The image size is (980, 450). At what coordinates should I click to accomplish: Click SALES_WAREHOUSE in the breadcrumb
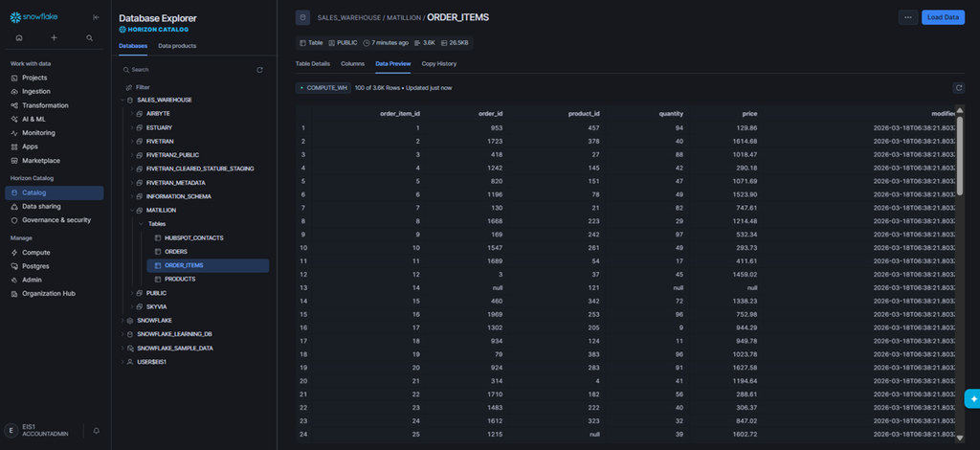(348, 17)
